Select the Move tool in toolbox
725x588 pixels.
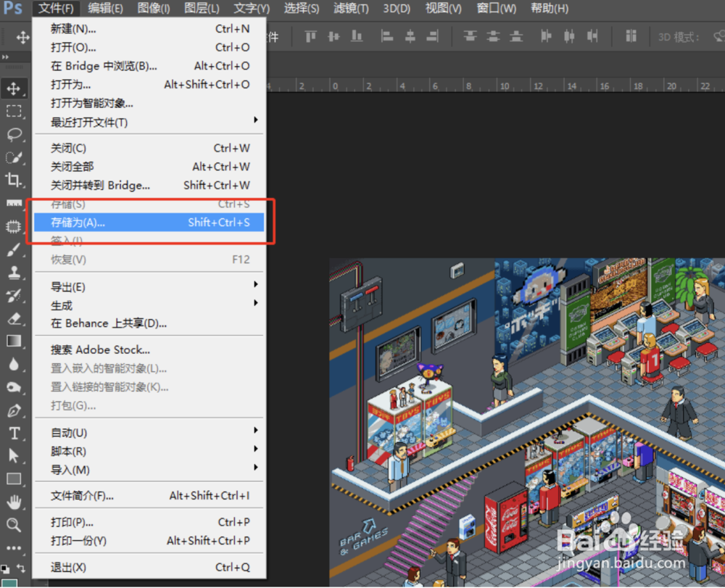click(x=14, y=88)
